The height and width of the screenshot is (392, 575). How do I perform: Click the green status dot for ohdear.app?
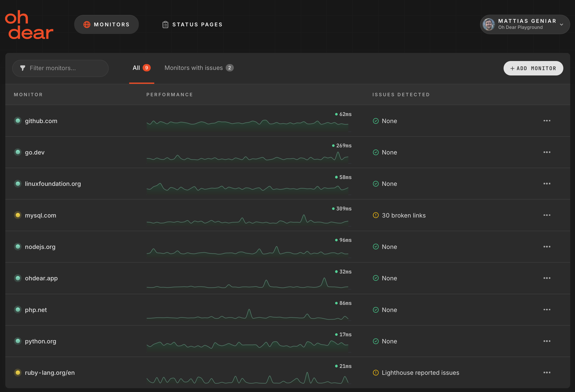pyautogui.click(x=18, y=278)
